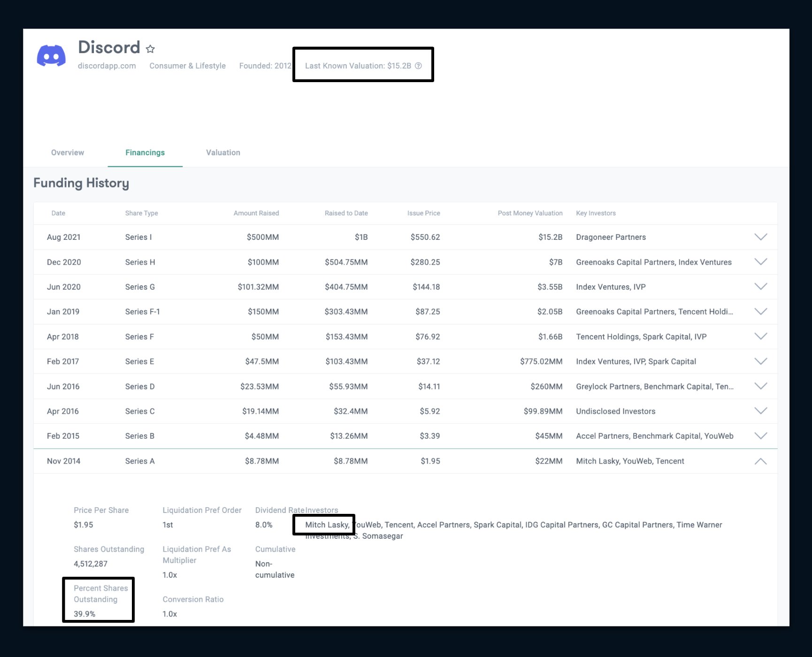This screenshot has width=812, height=657.
Task: Switch to the Overview tab
Action: 67,153
